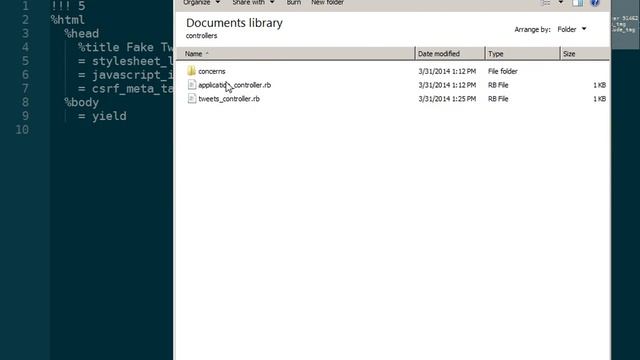Image resolution: width=640 pixels, height=360 pixels.
Task: Open the Share with menu
Action: 253,3
